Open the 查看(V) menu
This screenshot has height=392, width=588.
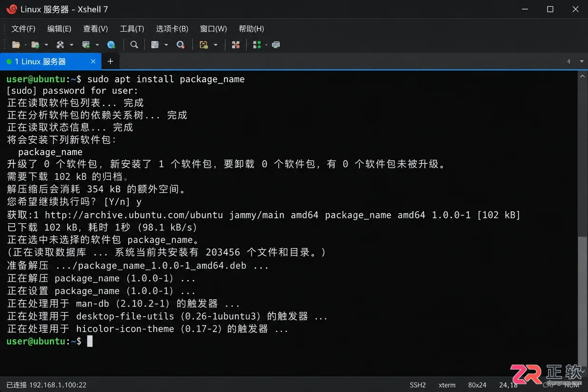[95, 29]
